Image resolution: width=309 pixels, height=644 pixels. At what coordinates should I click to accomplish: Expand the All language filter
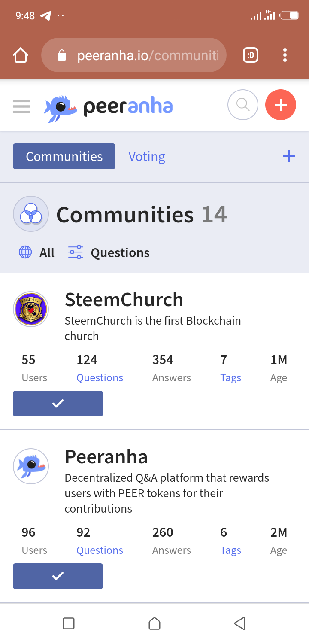point(37,252)
